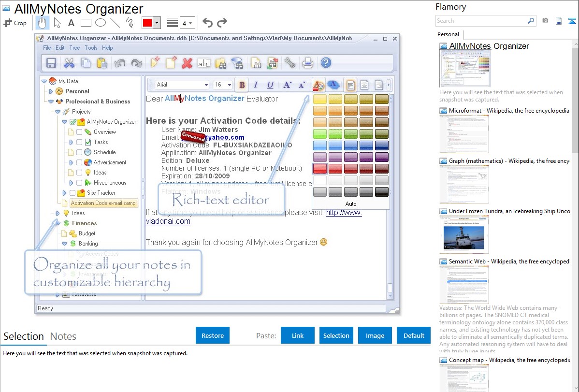Choose the Auto color option in palette
This screenshot has height=392, width=579.
(x=351, y=204)
